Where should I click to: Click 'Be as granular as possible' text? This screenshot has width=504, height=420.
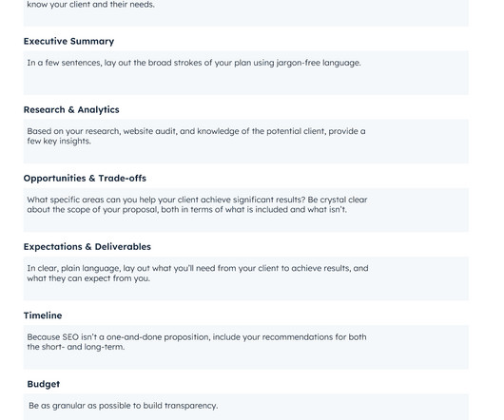click(123, 406)
